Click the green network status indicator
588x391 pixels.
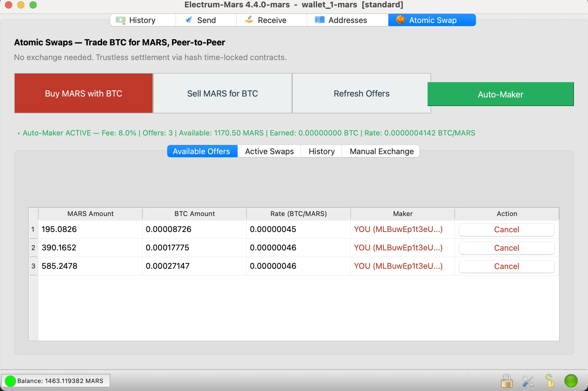[x=571, y=381]
